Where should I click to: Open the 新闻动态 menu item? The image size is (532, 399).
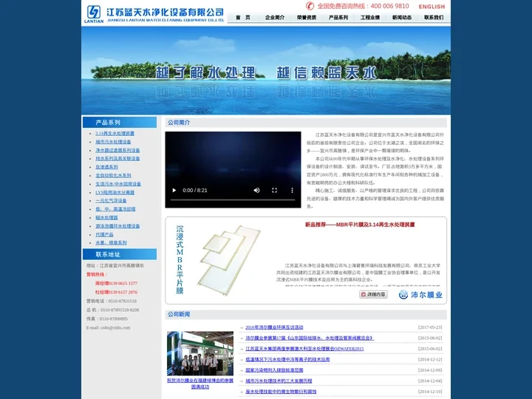tap(402, 18)
